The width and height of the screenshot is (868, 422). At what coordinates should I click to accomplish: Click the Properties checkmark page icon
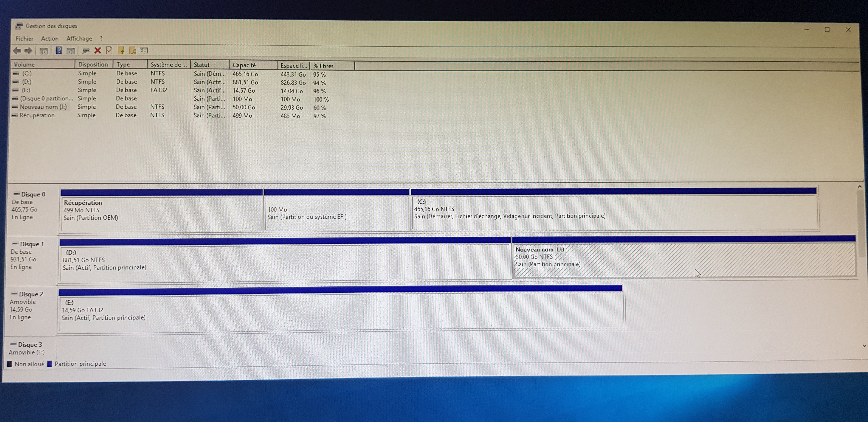coord(109,51)
